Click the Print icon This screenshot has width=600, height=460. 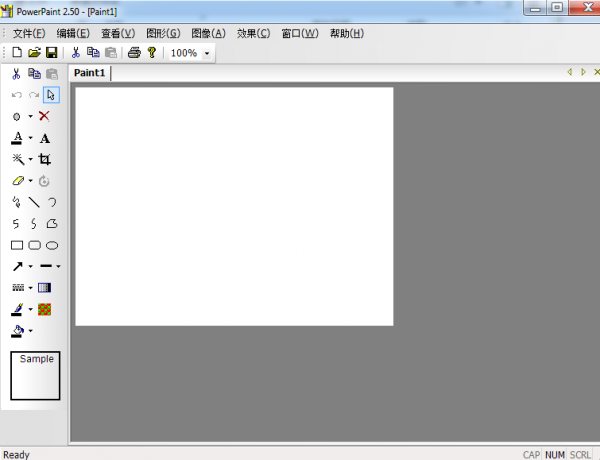(x=134, y=52)
